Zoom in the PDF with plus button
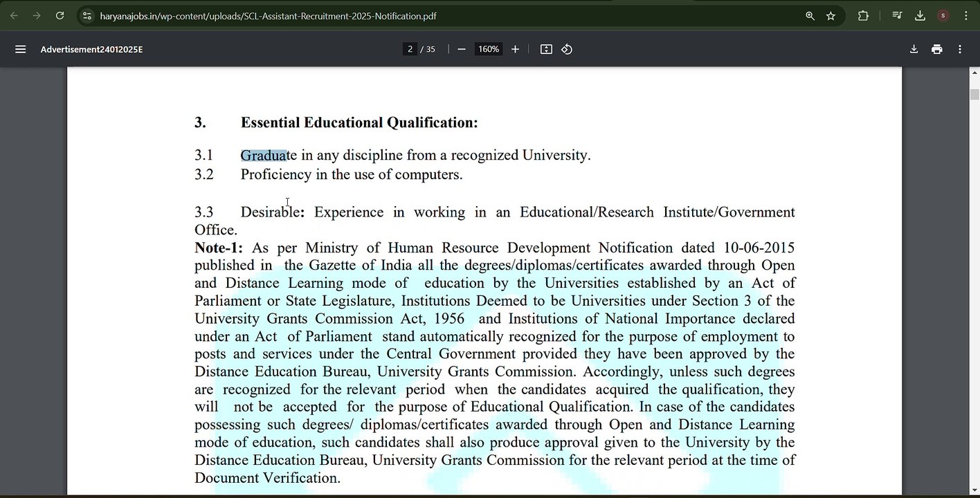980x498 pixels. pyautogui.click(x=515, y=49)
